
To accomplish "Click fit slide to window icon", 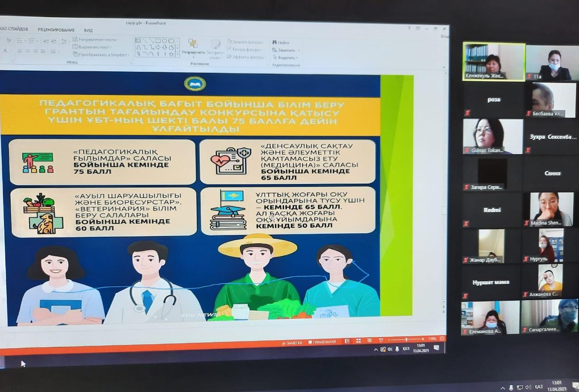I will [441, 338].
